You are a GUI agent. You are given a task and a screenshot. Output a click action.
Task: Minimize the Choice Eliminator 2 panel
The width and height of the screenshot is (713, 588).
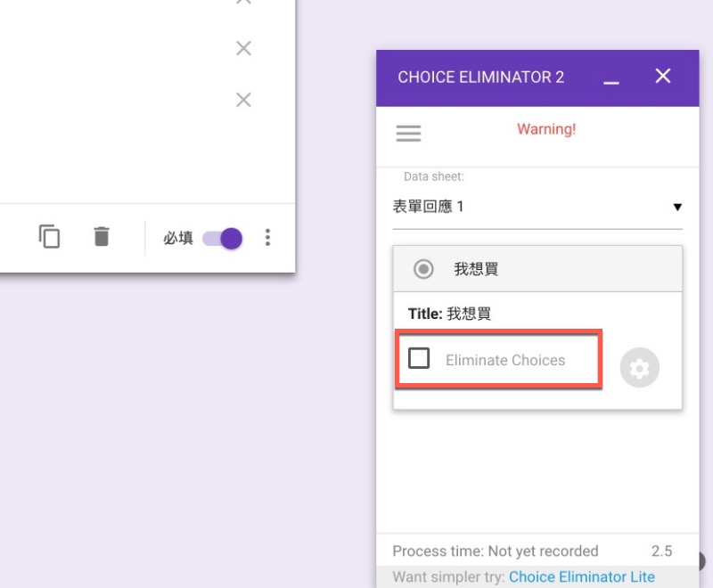coord(611,82)
